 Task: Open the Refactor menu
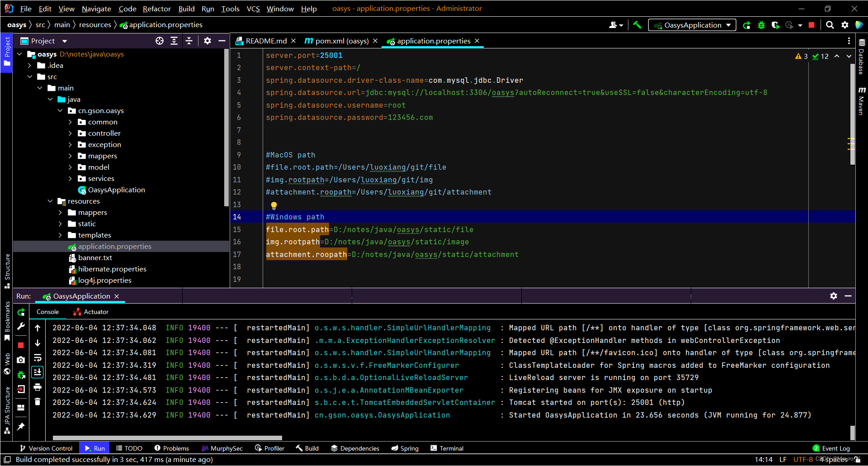click(156, 9)
